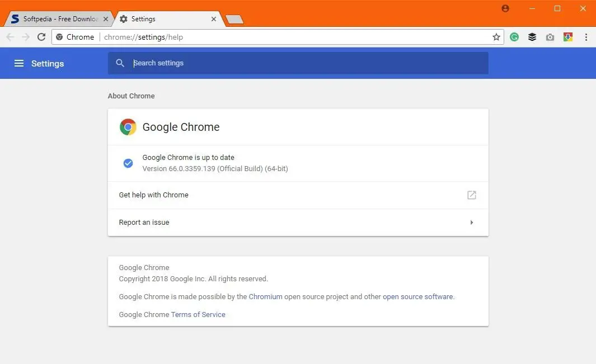The width and height of the screenshot is (596, 364).
Task: Follow the Chromium link
Action: pyautogui.click(x=265, y=297)
